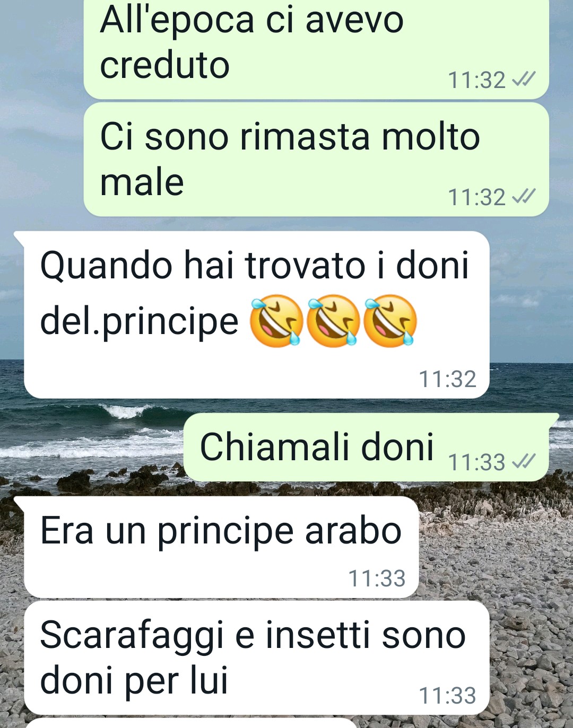Select the 'Ci sono rimasta molto male' message
573x728 pixels.
[316, 160]
